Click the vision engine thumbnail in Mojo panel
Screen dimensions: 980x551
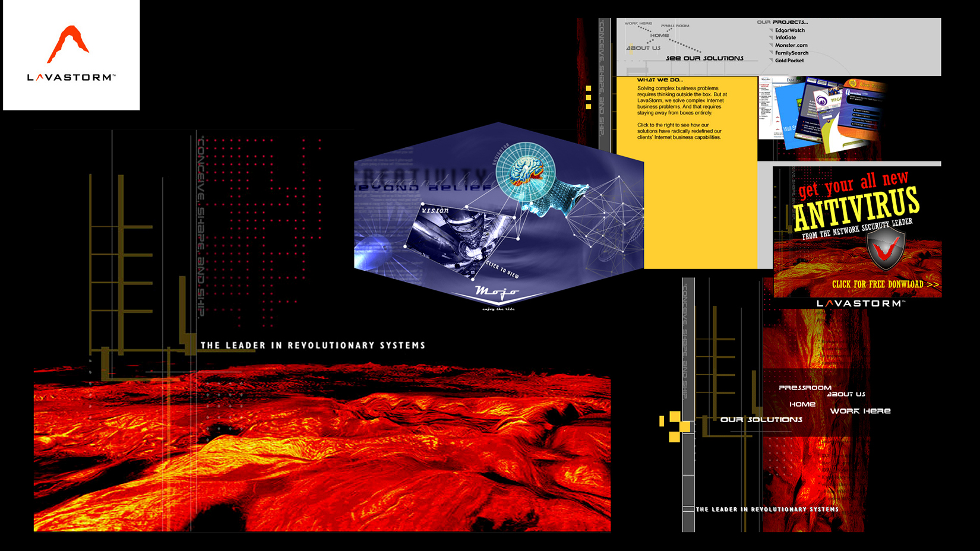coord(459,242)
